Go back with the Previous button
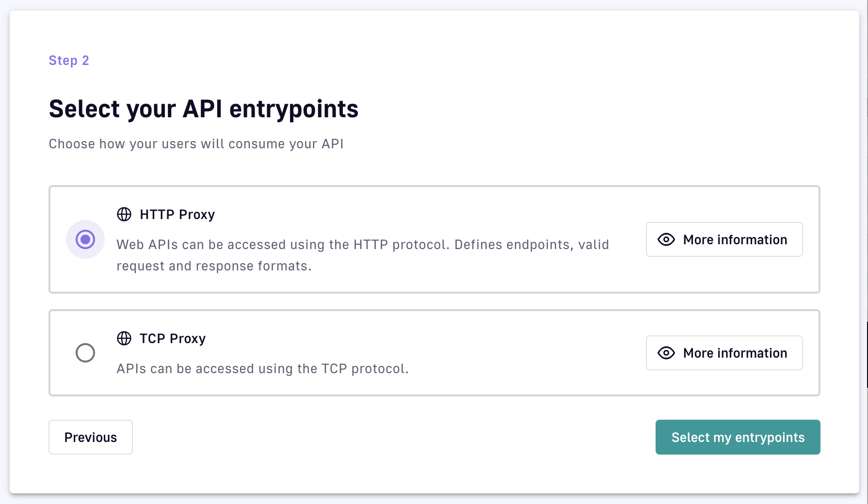The image size is (868, 504). coord(91,437)
